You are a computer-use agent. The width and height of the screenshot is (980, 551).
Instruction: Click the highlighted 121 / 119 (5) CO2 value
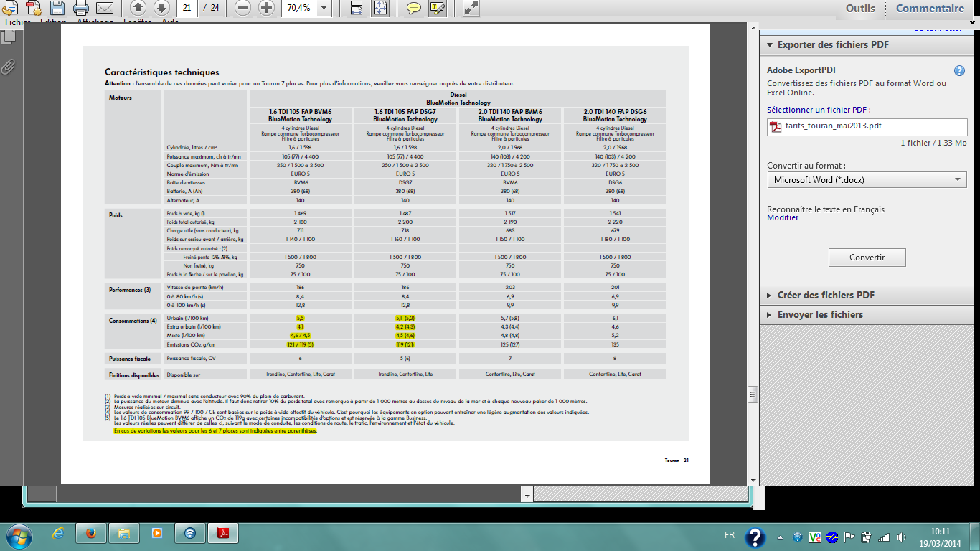coord(300,344)
